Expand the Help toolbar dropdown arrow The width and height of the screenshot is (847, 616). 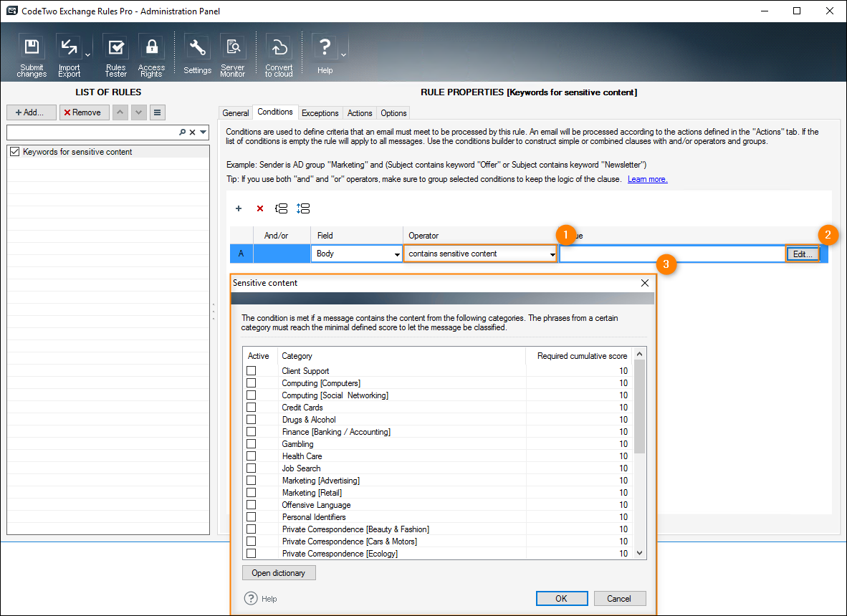tap(343, 54)
